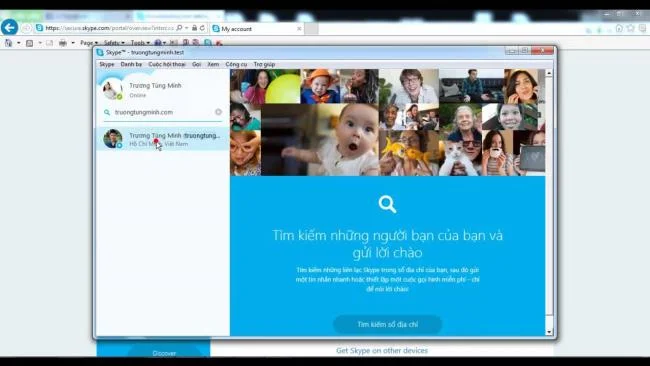This screenshot has width=650, height=366.
Task: Click the Discover button on the web page
Action: (164, 353)
